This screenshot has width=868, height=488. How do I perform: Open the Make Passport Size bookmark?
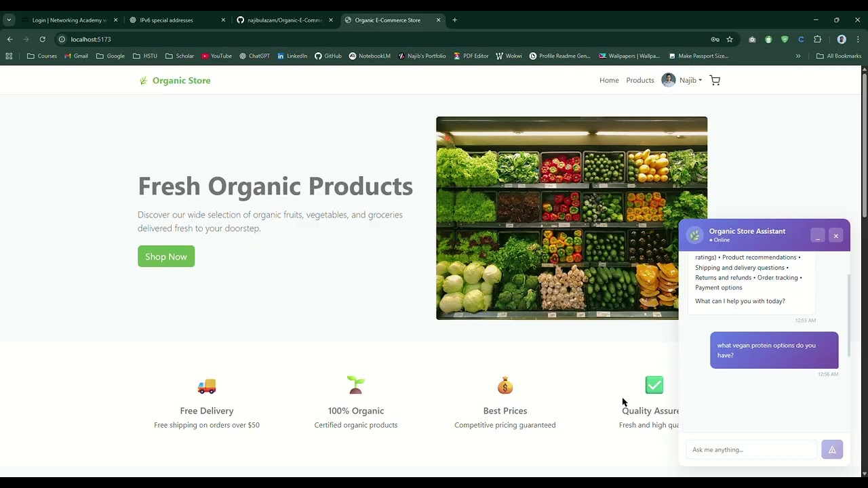pos(698,56)
